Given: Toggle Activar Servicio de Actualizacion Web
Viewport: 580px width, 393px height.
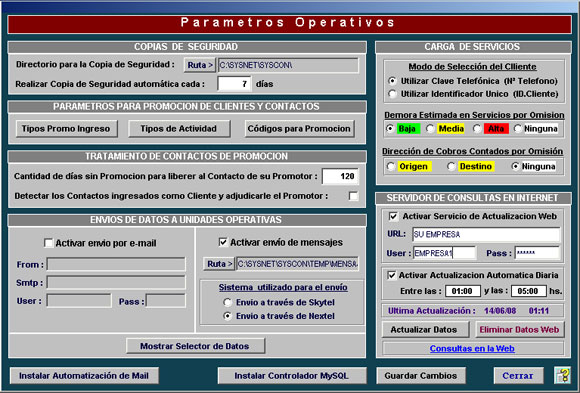Looking at the screenshot, I should (393, 216).
